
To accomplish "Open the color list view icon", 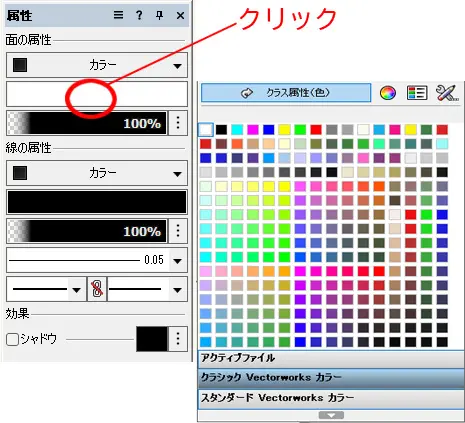I will click(x=417, y=93).
